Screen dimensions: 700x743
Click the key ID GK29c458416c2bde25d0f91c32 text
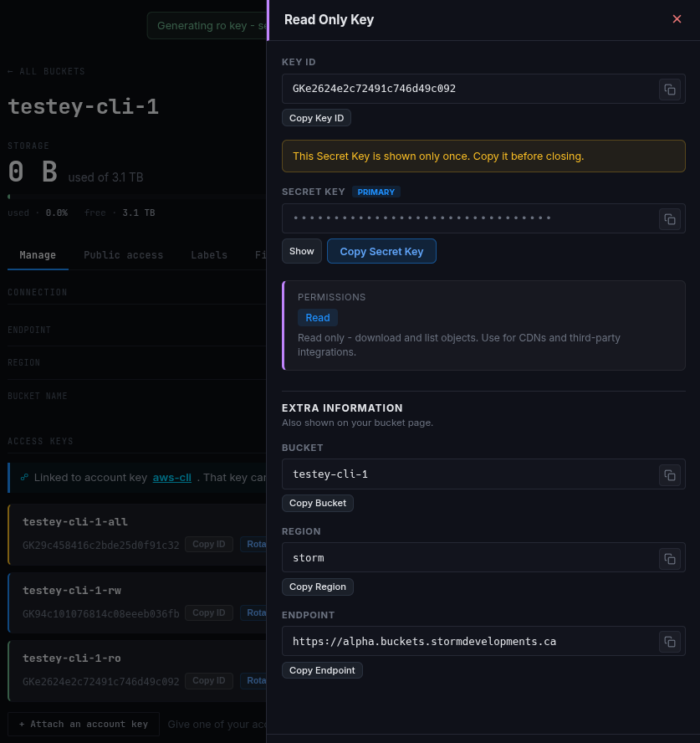tap(101, 545)
